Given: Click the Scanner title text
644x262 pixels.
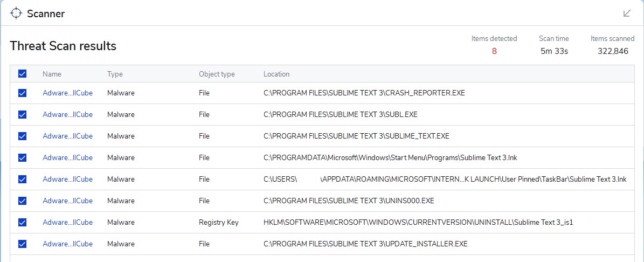Looking at the screenshot, I should coord(46,13).
